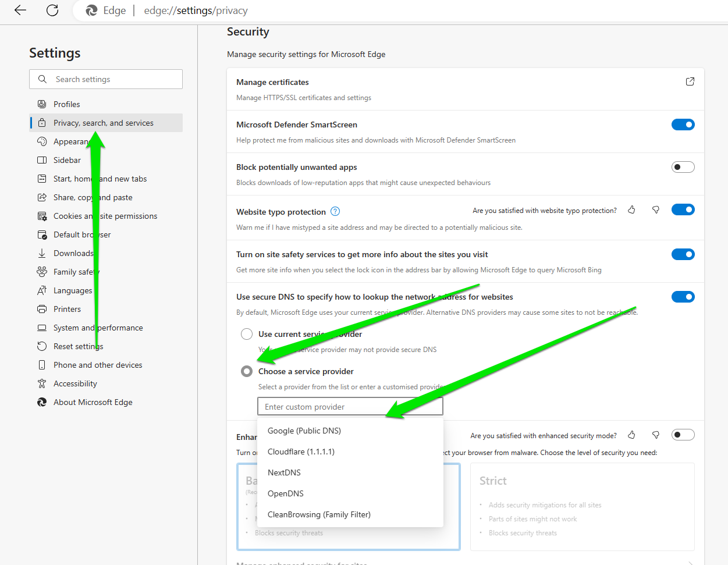Open About Microsoft Edge page
Viewport: 728px width, 565px height.
[106, 402]
